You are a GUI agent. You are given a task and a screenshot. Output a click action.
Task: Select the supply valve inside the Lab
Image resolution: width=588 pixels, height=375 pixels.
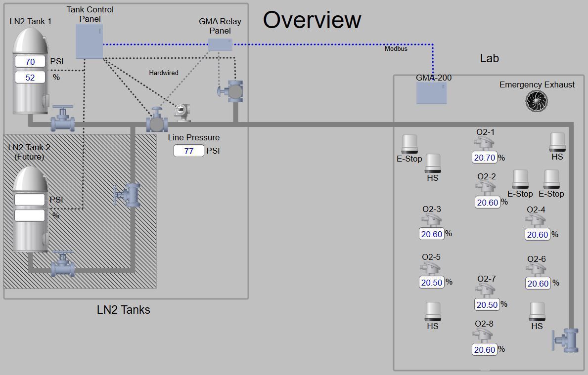[x=565, y=340]
